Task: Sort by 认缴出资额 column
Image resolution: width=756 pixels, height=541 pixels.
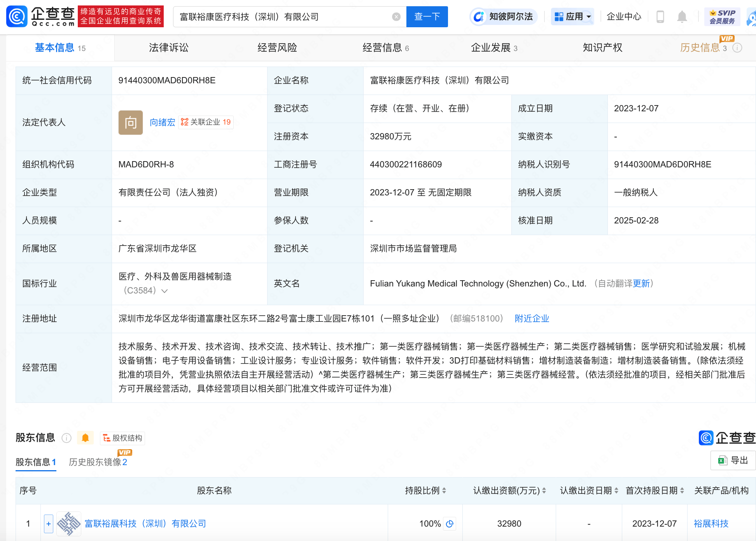Action: 544,491
